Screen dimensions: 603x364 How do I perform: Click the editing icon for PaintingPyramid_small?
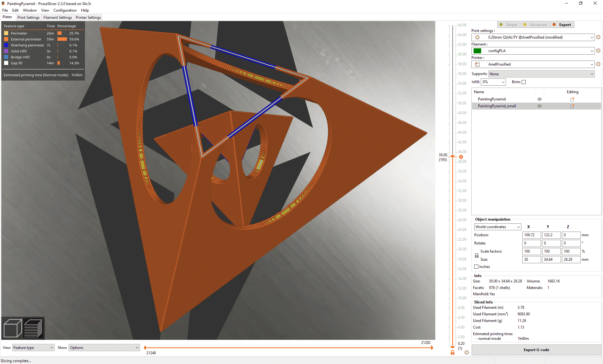[572, 106]
